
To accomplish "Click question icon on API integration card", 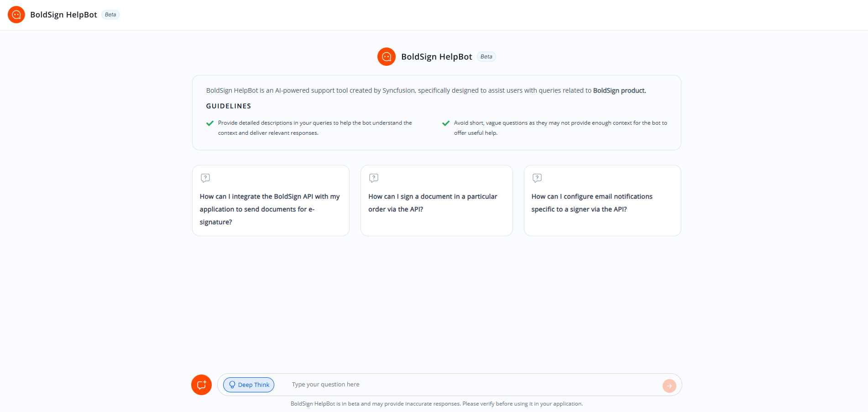I will 205,178.
